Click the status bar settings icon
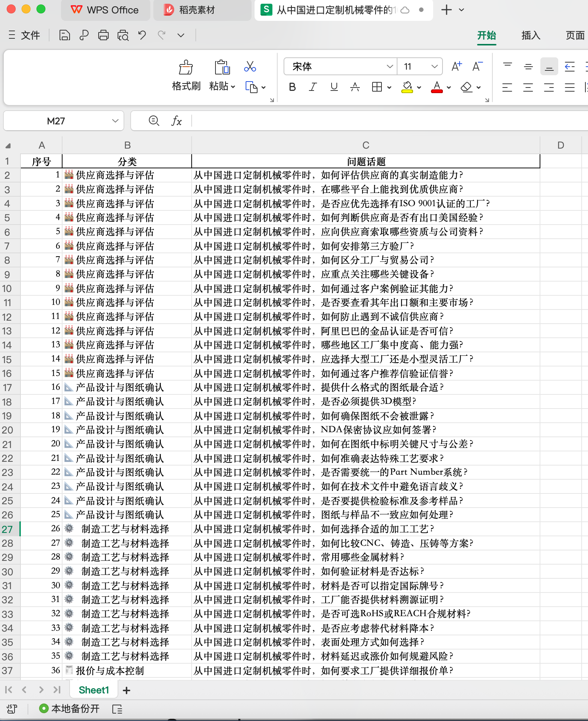This screenshot has width=588, height=721. point(12,709)
